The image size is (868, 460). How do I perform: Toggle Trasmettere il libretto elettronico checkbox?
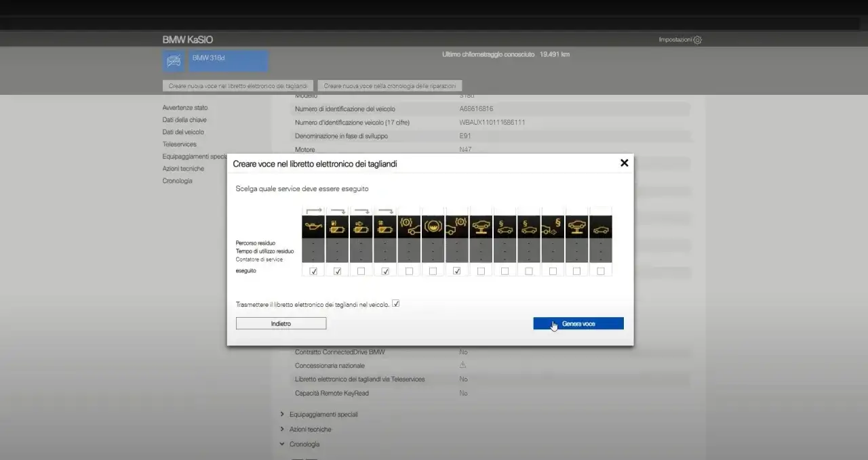click(x=396, y=304)
